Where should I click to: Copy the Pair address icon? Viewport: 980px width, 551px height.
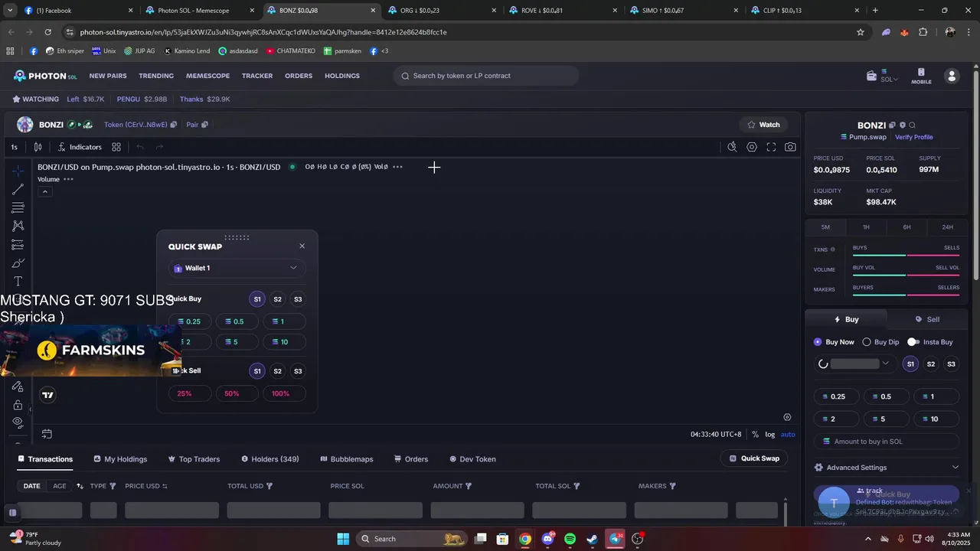pyautogui.click(x=204, y=125)
